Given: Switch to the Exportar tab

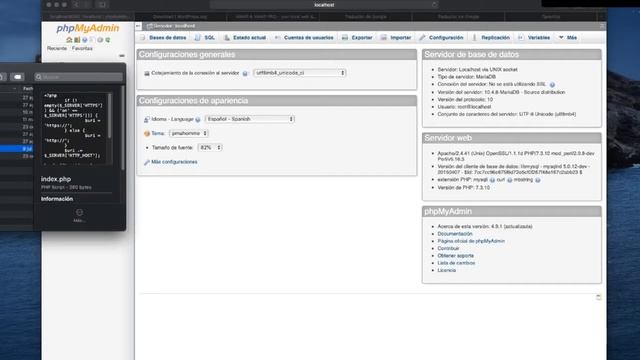Looking at the screenshot, I should [357, 38].
